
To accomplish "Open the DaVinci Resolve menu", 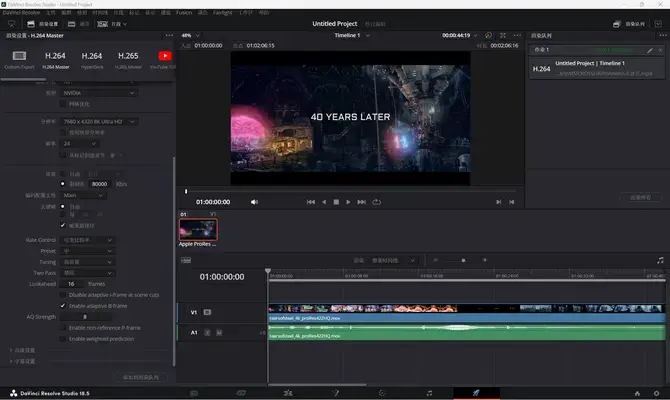I will 21,13.
